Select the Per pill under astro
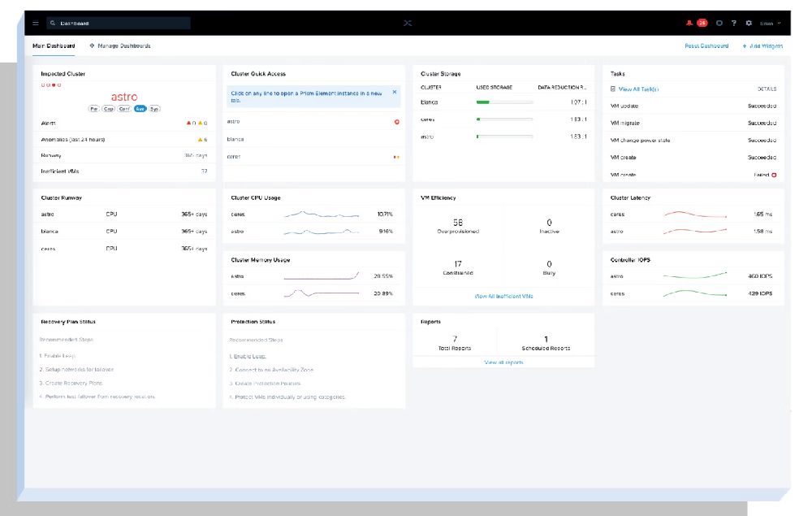This screenshot has width=812, height=516. 94,108
